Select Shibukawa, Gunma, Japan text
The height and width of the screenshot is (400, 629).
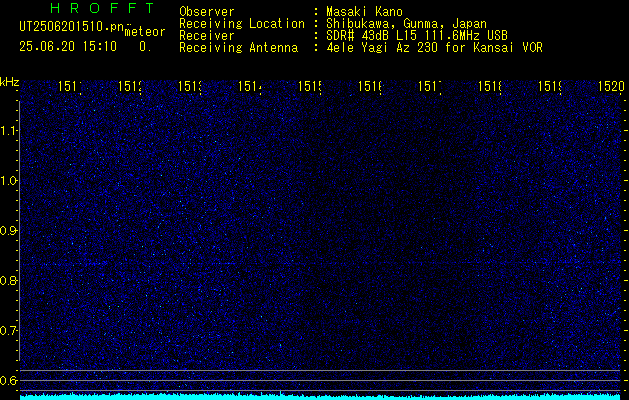[x=406, y=24]
